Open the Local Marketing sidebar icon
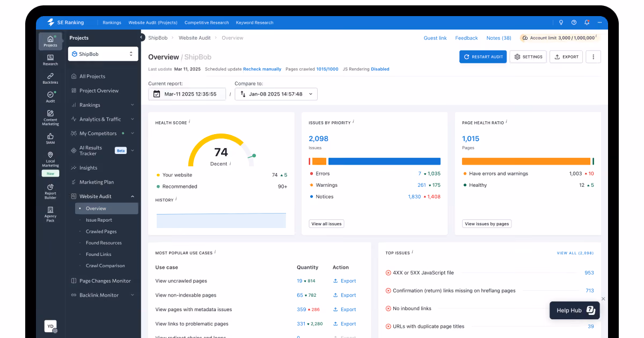 click(50, 160)
